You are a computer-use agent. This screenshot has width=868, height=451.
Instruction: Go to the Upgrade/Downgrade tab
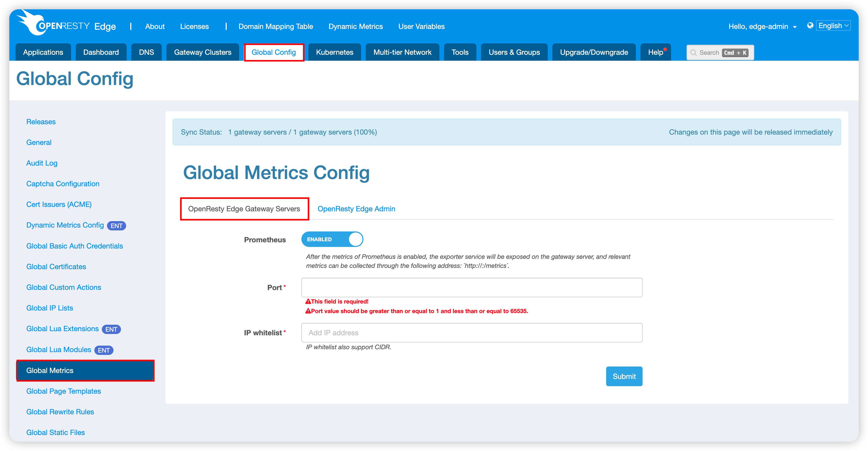[594, 52]
